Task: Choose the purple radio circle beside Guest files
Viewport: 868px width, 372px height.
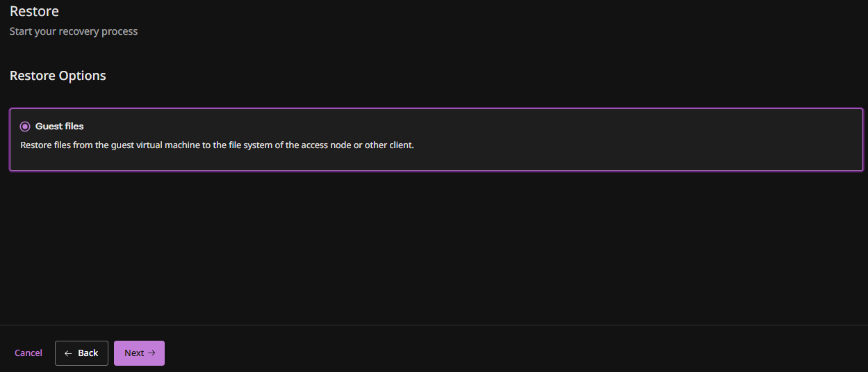Action: 25,127
